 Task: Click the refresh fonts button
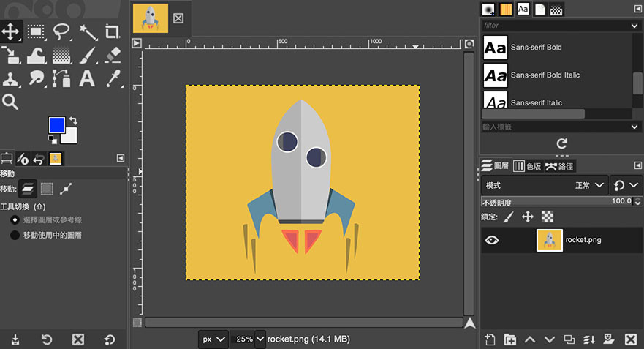tap(561, 143)
